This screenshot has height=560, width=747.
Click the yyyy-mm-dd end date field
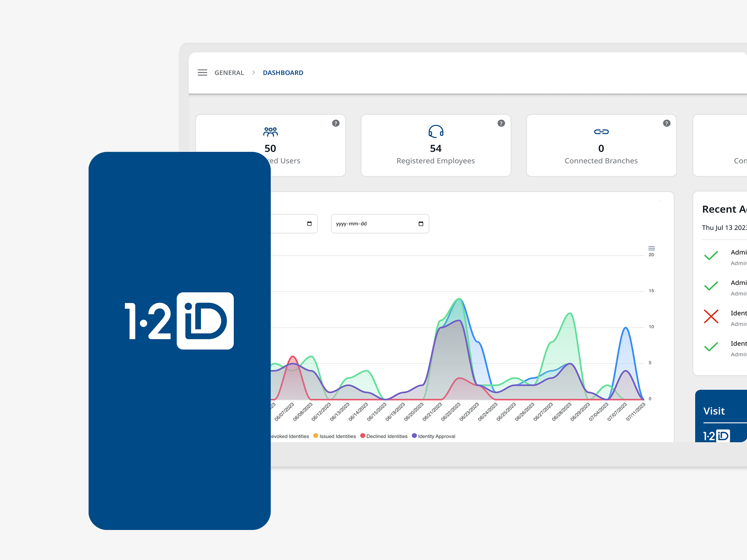[380, 224]
